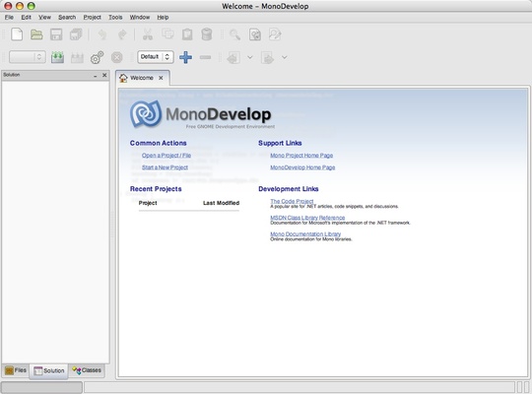The width and height of the screenshot is (532, 394).
Task: Click the Replace in Files icon
Action: (x=275, y=34)
